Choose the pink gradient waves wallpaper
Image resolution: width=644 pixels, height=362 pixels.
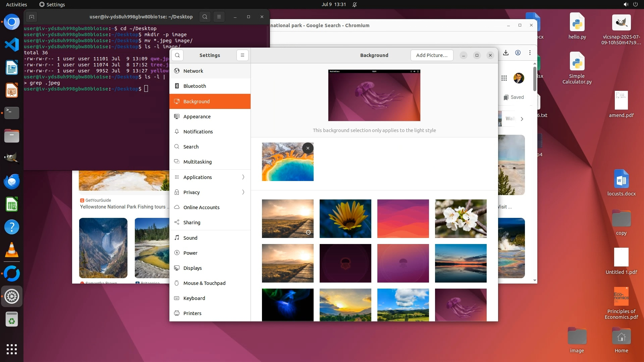pos(403,219)
